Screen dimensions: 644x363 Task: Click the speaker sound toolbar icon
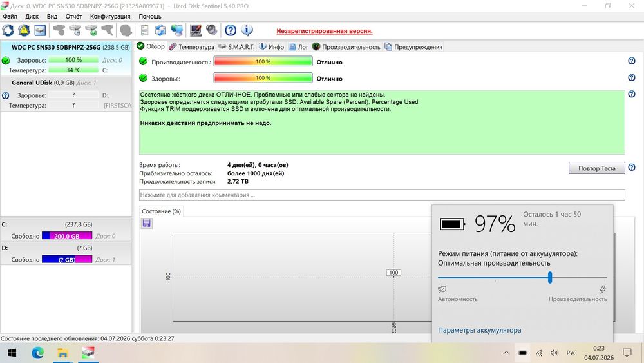(212, 30)
